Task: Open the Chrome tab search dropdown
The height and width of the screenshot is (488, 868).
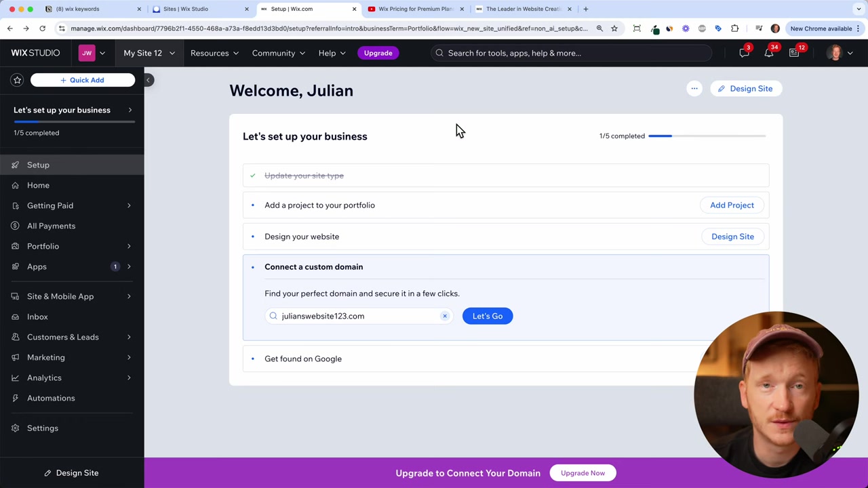Action: click(859, 9)
